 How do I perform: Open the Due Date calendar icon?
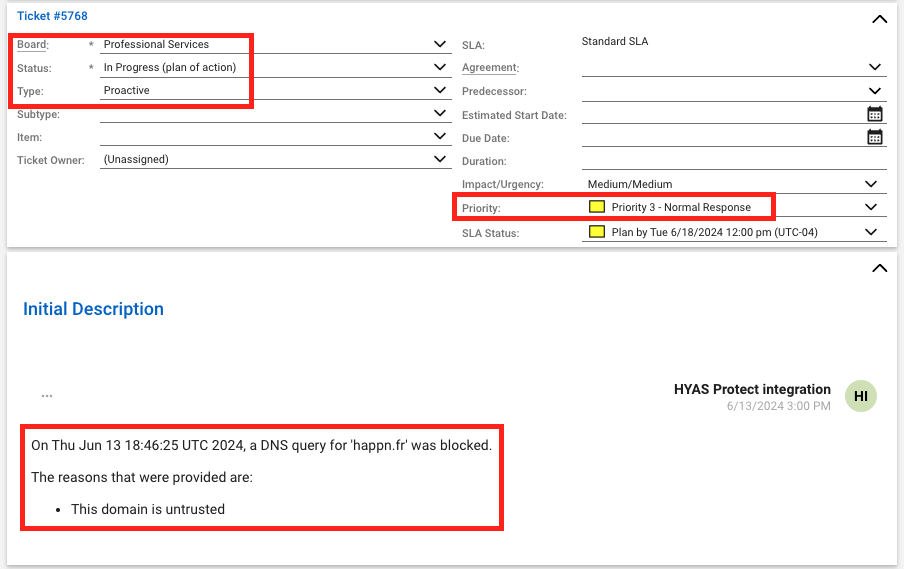[x=875, y=137]
